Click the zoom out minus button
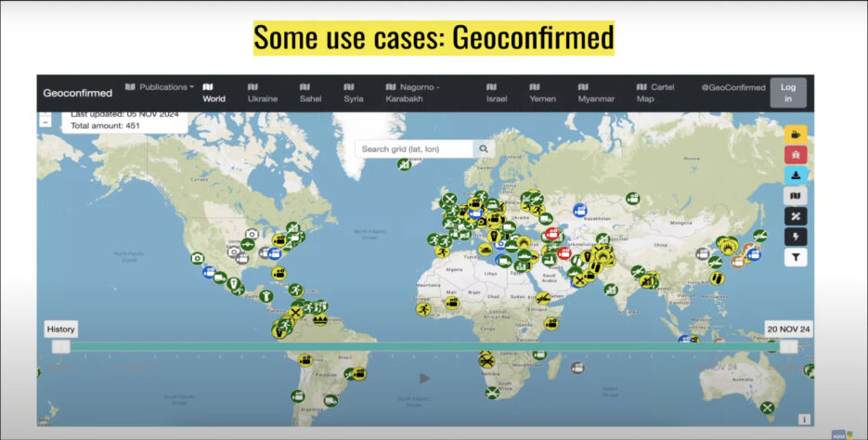This screenshot has height=440, width=868. coord(45,122)
